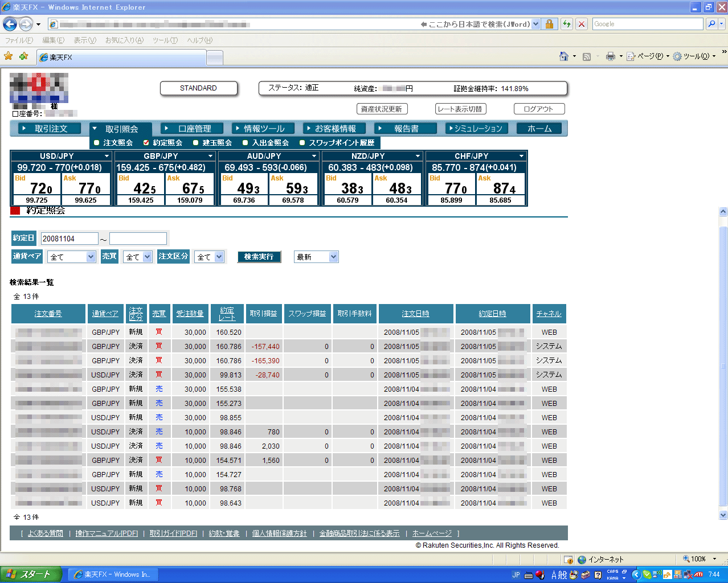Open the 個人情報保護方針 footer link
This screenshot has height=583, width=728.
(279, 533)
